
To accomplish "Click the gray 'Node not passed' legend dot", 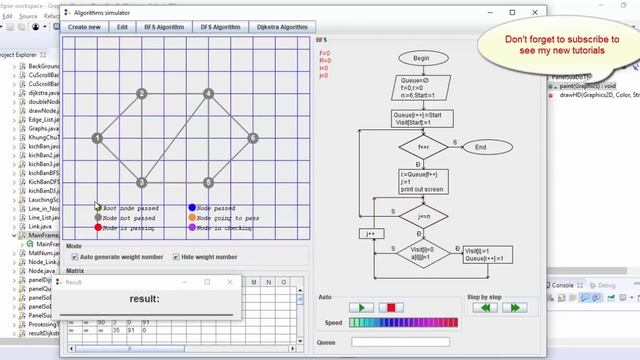I will 98,218.
